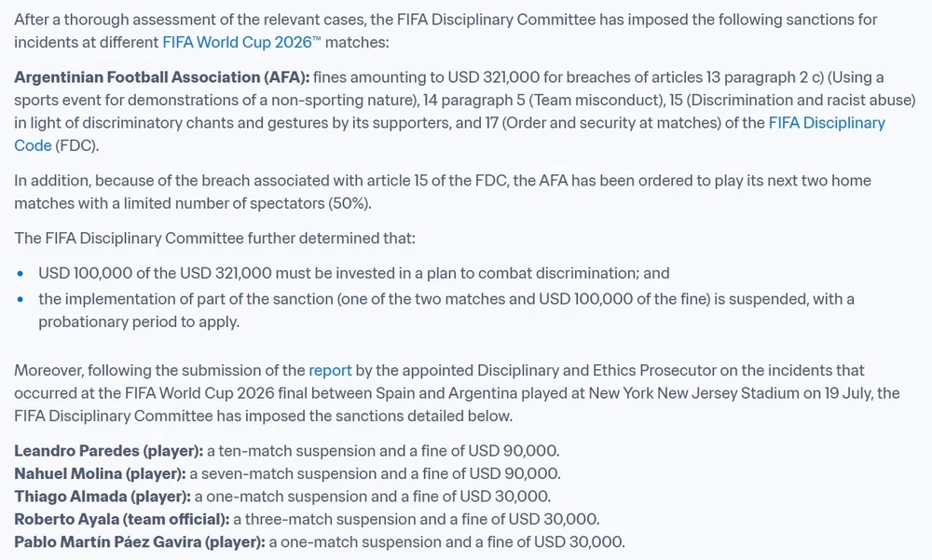
Task: Click 'The FIFA Disciplinary Committee further determined that' line
Action: 214,239
